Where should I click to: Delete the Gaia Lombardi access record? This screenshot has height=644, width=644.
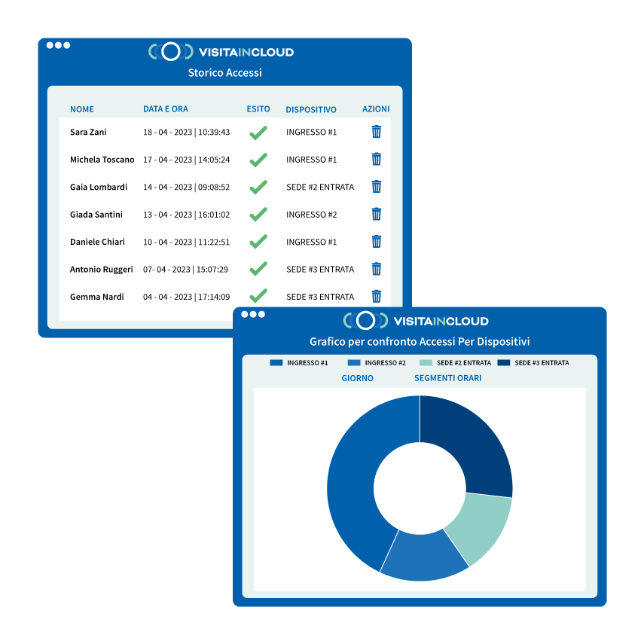point(376,187)
